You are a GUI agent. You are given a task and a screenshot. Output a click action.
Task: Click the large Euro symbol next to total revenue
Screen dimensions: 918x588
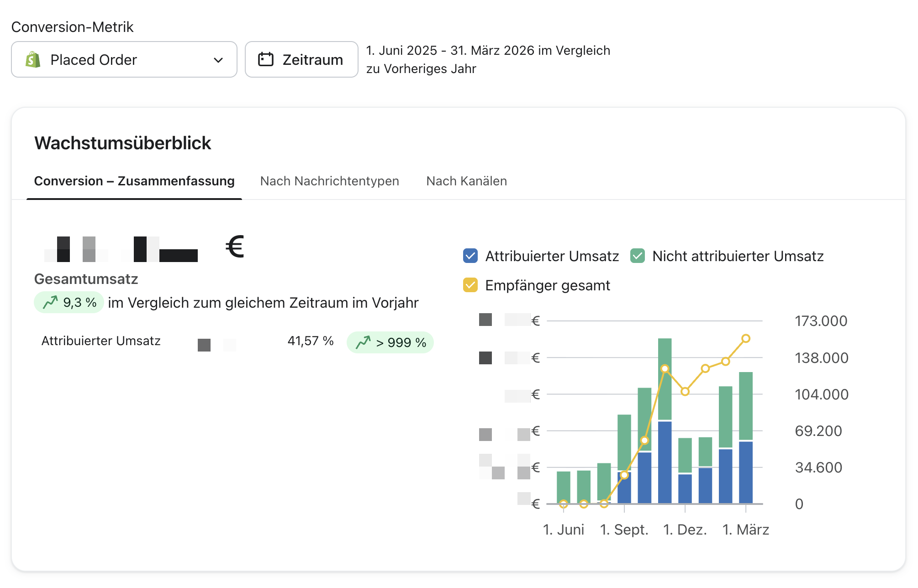[x=235, y=247]
